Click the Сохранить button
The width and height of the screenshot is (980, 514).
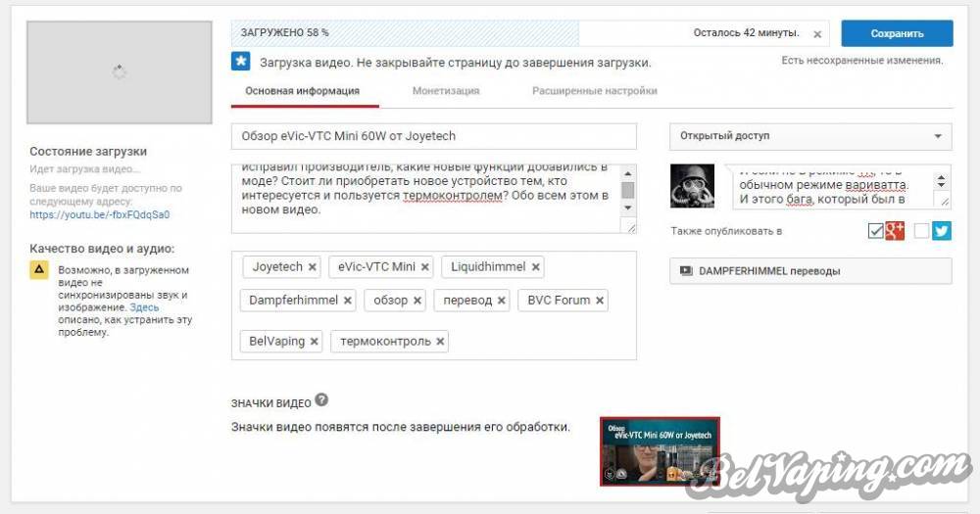click(897, 33)
